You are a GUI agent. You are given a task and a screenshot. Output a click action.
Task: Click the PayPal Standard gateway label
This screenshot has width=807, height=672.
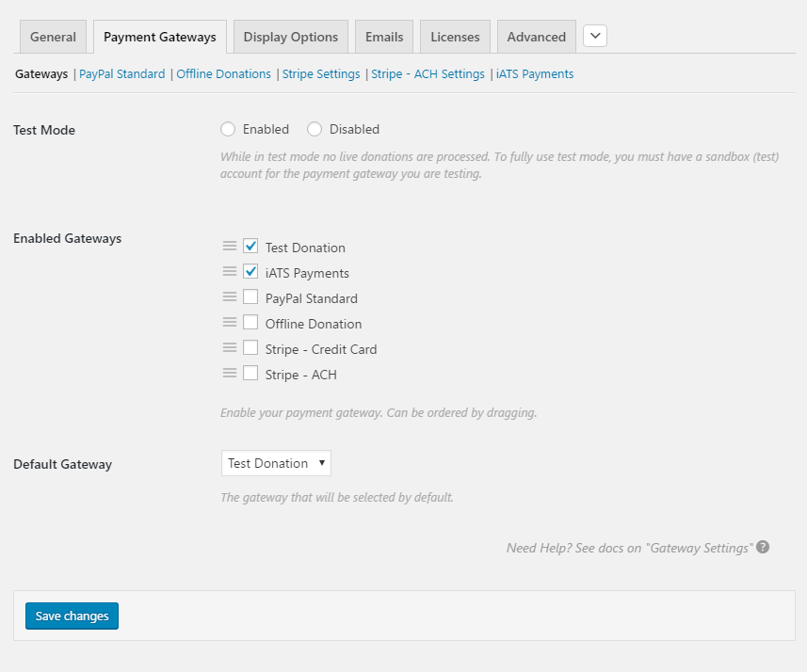click(x=312, y=298)
